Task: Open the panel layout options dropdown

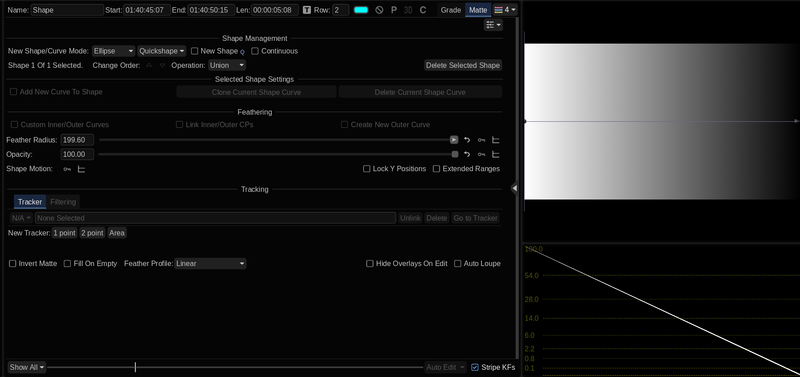Action: 493,25
